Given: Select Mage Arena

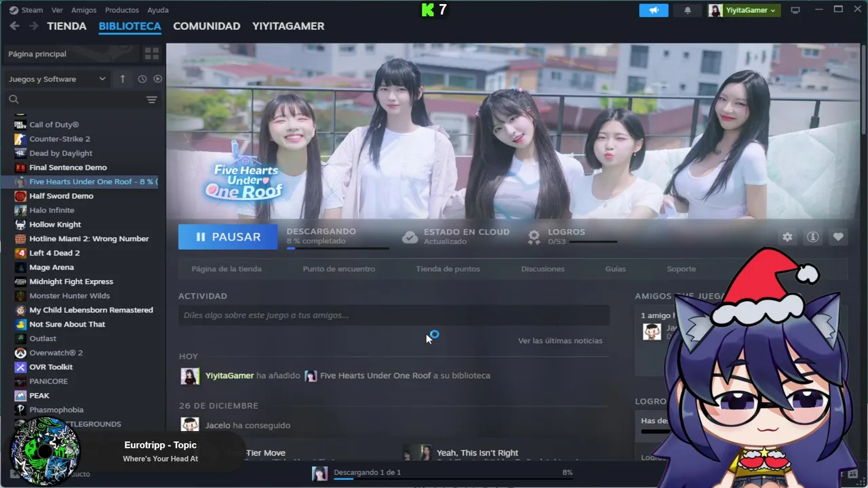Looking at the screenshot, I should [x=52, y=267].
